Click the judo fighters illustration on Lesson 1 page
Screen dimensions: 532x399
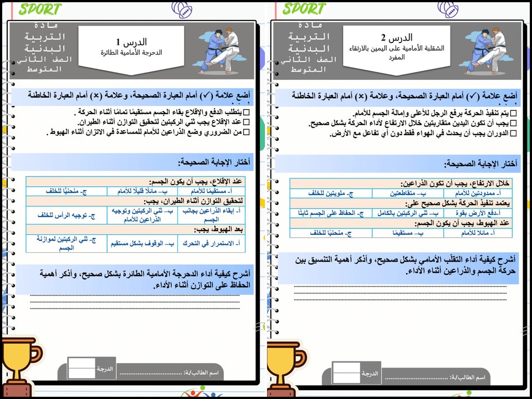pos(220,50)
